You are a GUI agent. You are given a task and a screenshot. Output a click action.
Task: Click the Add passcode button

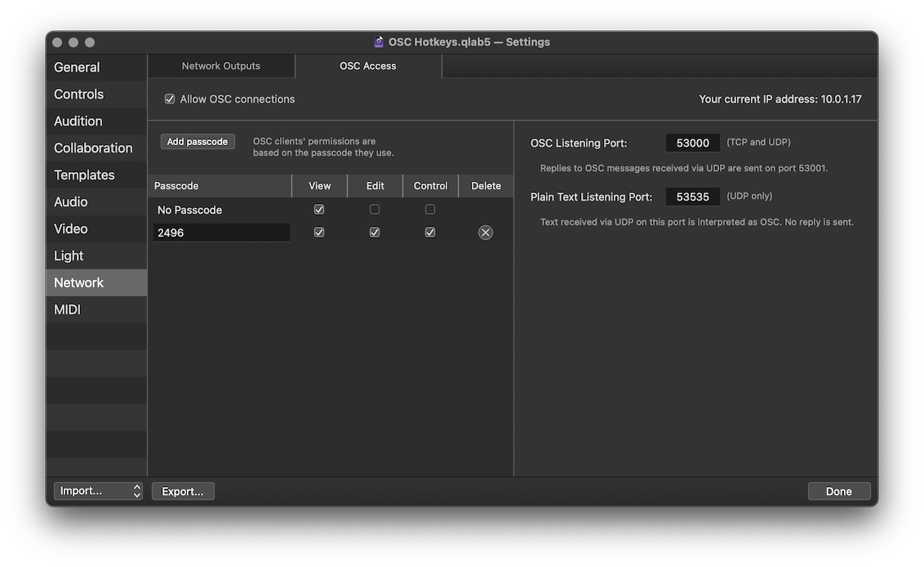(x=198, y=142)
